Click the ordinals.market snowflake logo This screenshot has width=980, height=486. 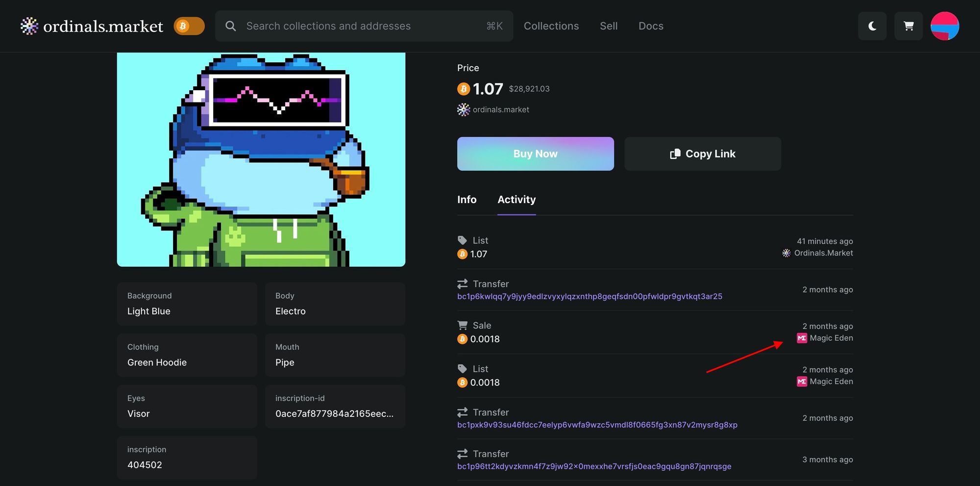pos(28,26)
